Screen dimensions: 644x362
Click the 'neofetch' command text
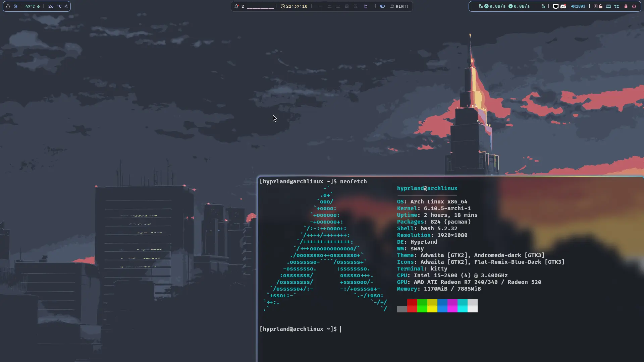(354, 181)
